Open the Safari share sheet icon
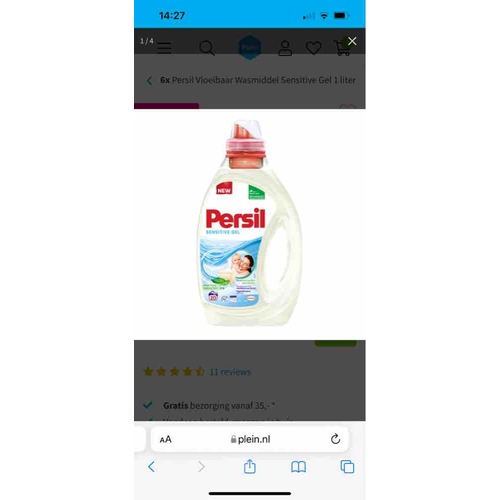This screenshot has height=500, width=500. (250, 466)
